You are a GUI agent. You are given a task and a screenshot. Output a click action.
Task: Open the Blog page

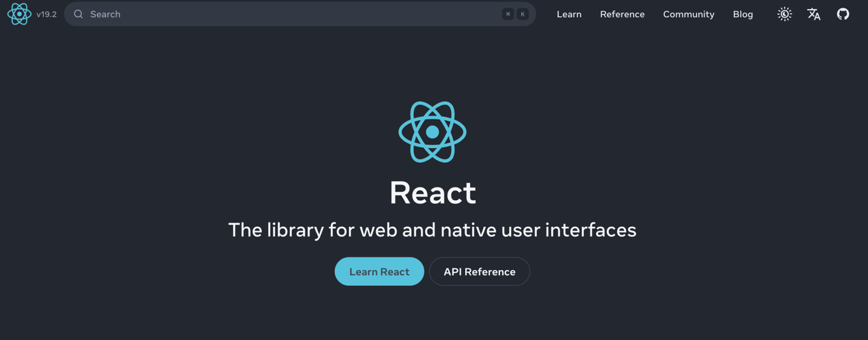[x=743, y=14]
